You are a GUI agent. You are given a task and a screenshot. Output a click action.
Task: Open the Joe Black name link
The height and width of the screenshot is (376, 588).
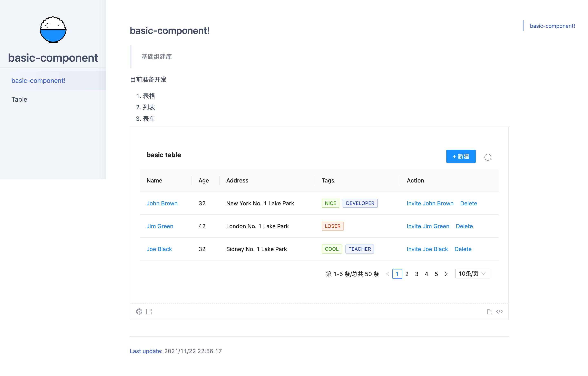coord(159,249)
